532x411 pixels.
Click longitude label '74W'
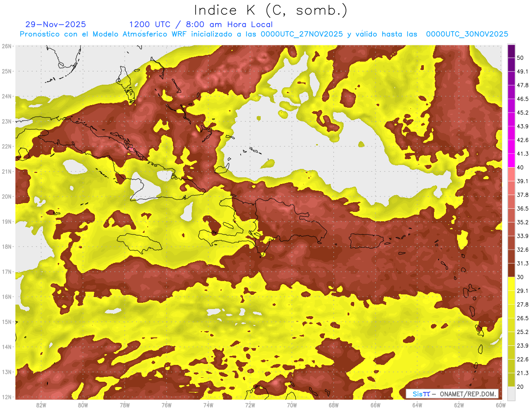click(x=208, y=405)
